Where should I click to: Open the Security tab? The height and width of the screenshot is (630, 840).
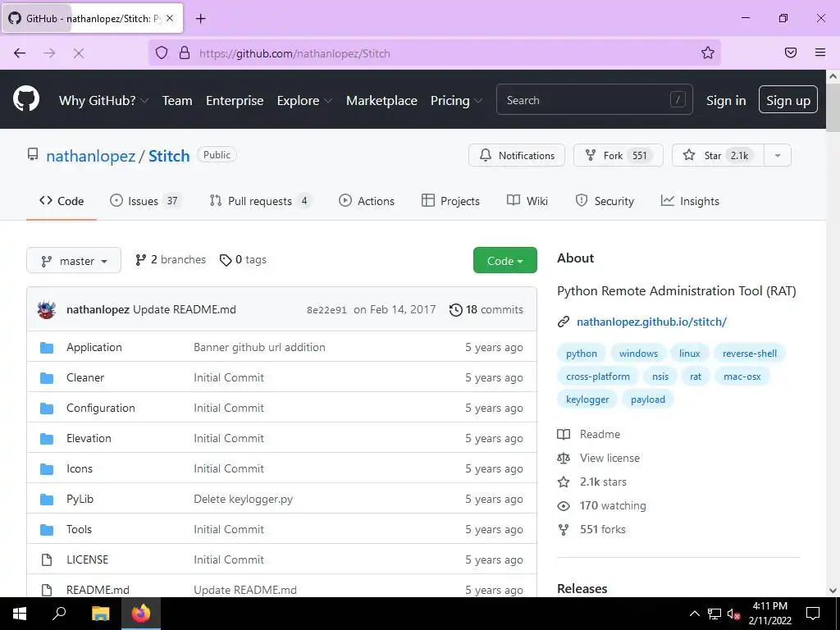605,202
